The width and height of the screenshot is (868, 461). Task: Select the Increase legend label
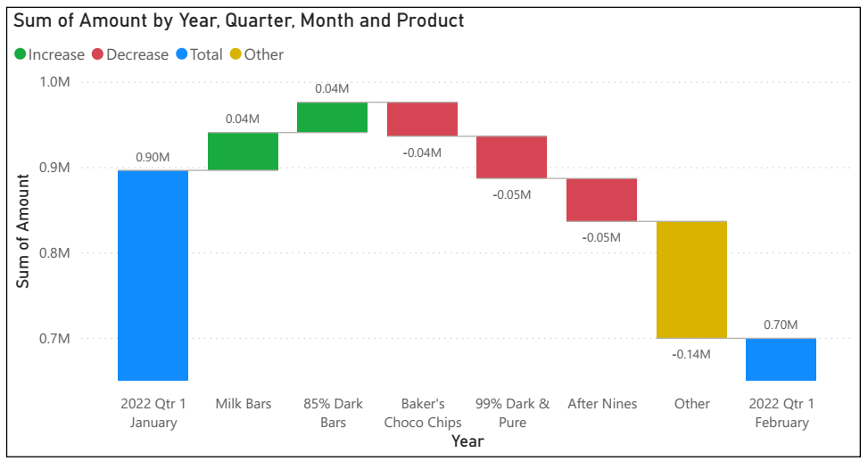[x=56, y=55]
